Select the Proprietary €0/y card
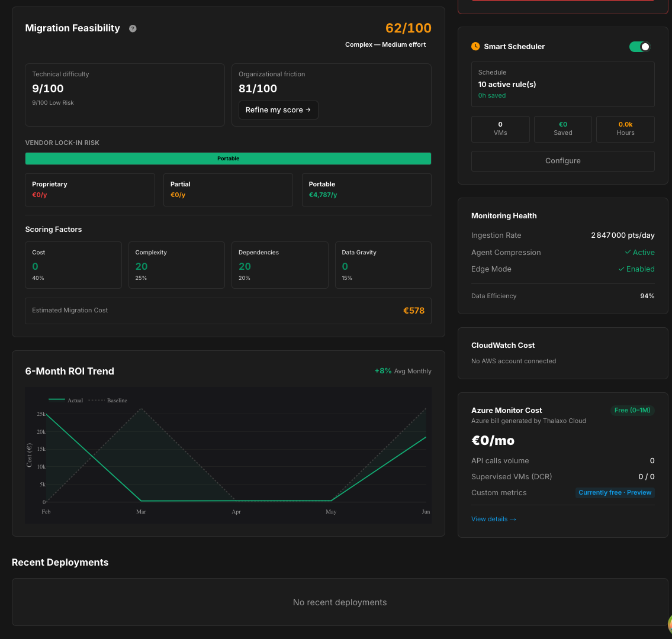Image resolution: width=672 pixels, height=639 pixels. click(x=90, y=190)
